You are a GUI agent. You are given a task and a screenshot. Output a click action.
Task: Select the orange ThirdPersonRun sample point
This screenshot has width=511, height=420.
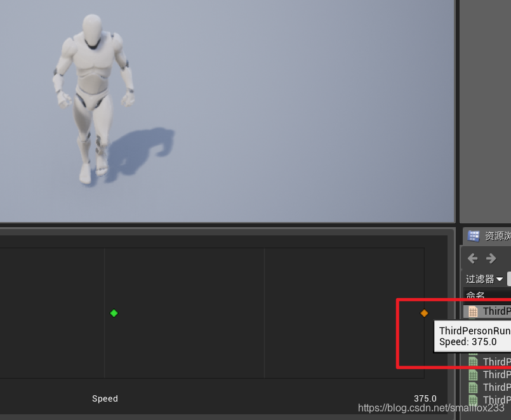(424, 313)
